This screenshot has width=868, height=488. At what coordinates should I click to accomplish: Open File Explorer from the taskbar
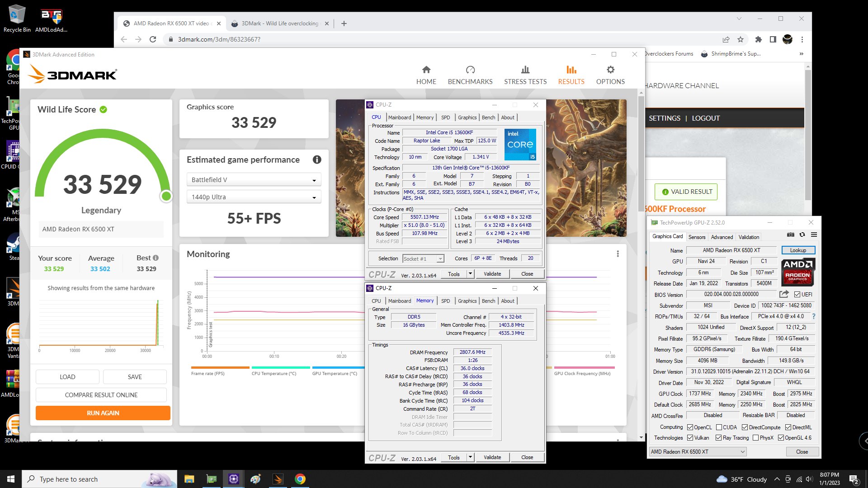point(189,479)
